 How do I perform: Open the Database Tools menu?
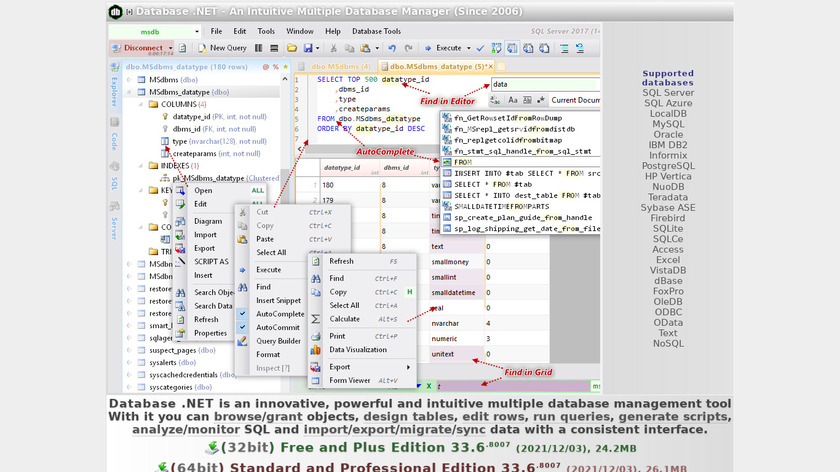tap(376, 32)
